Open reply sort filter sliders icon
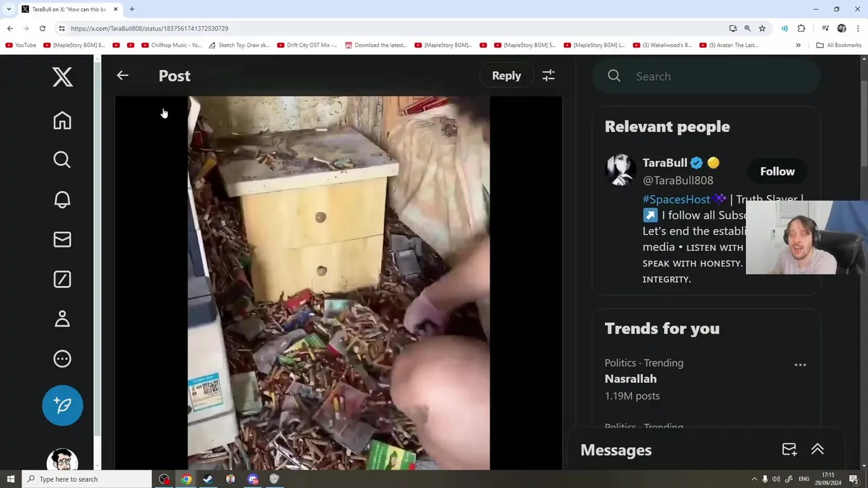Screen dimensions: 868x488 pyautogui.click(x=549, y=76)
